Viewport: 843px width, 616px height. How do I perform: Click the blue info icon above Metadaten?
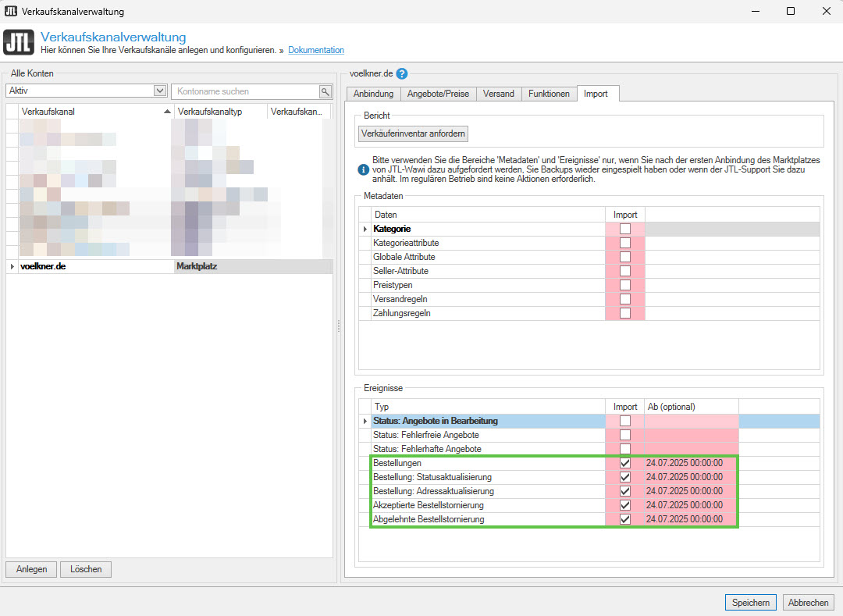(363, 169)
